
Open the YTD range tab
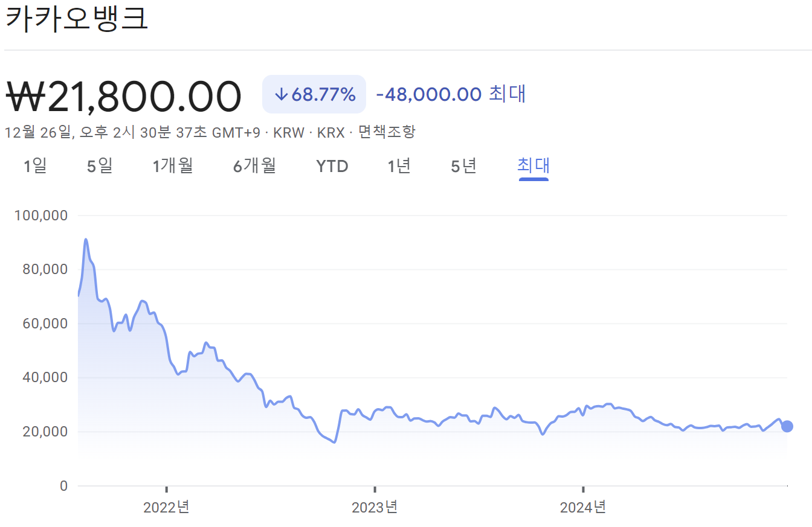coord(332,167)
